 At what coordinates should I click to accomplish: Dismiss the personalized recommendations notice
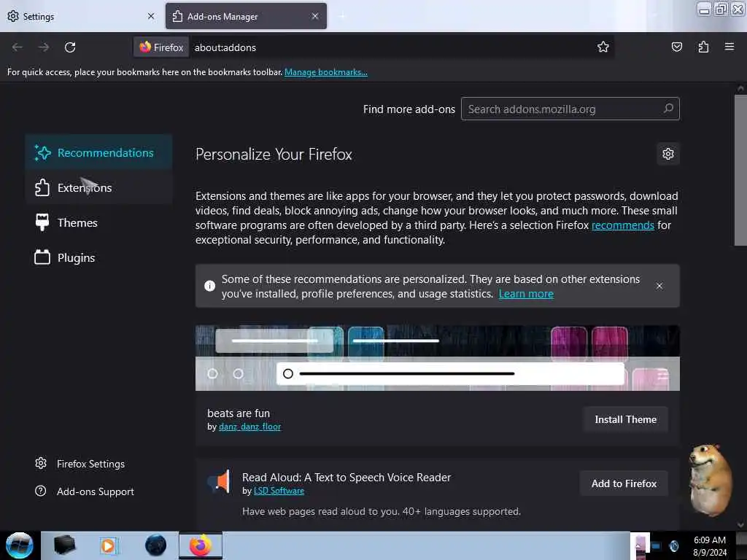point(659,286)
